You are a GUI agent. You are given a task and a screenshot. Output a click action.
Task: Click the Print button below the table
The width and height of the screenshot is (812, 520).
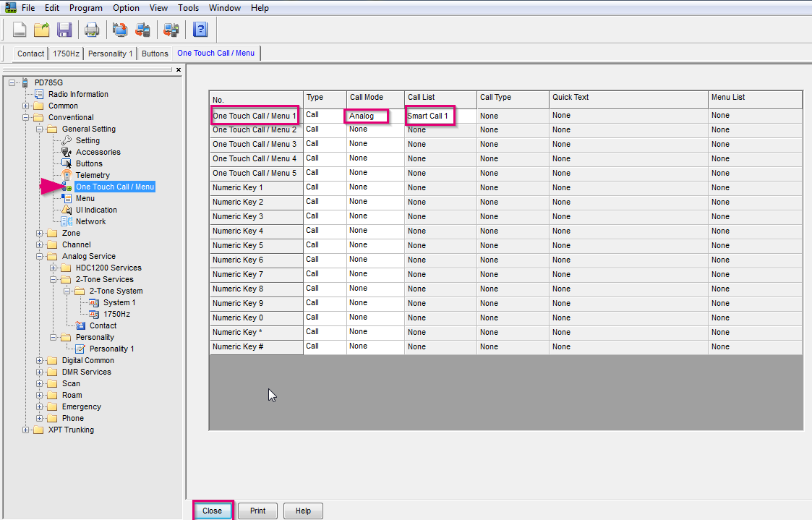[258, 511]
